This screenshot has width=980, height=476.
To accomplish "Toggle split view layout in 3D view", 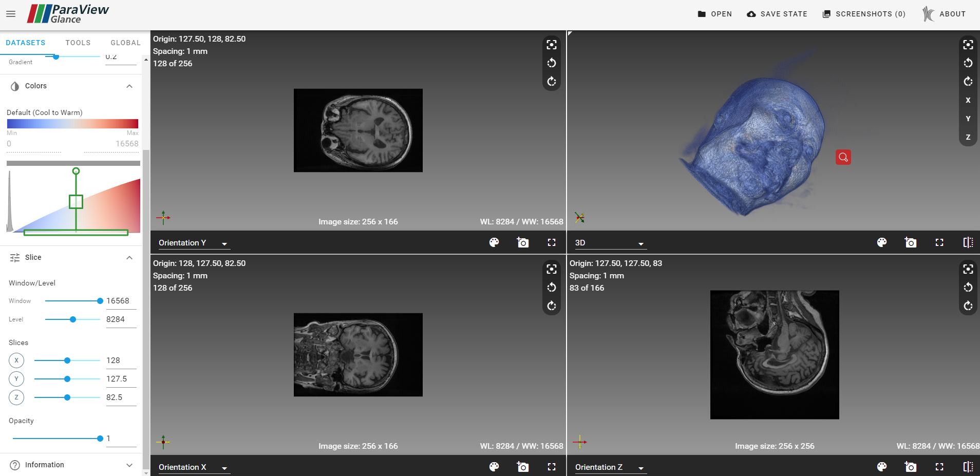I will pyautogui.click(x=968, y=242).
